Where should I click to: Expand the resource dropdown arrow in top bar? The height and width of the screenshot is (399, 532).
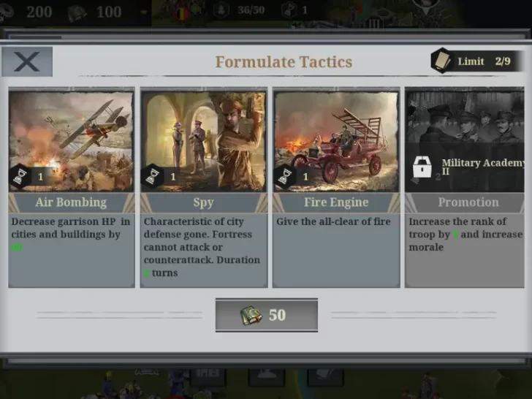coord(144,12)
